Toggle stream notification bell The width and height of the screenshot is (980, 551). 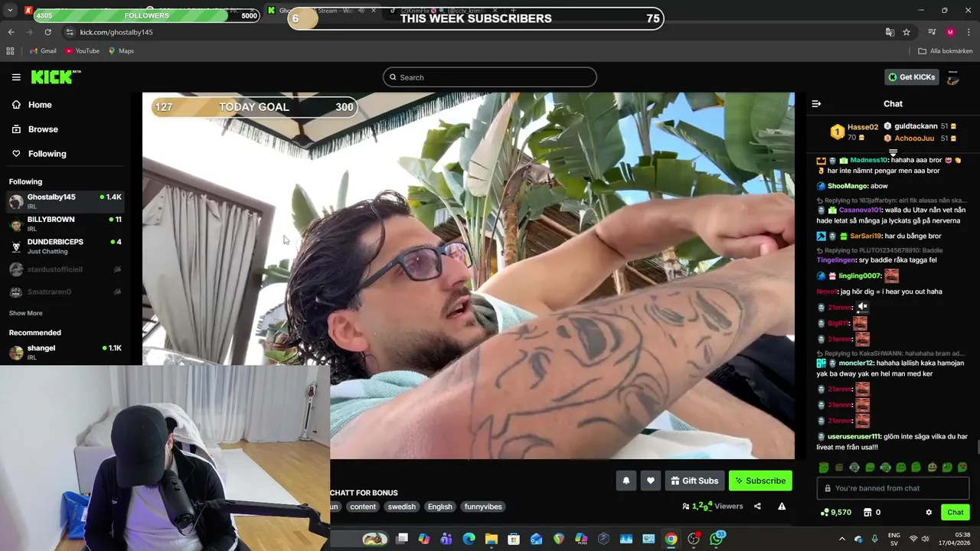point(626,481)
